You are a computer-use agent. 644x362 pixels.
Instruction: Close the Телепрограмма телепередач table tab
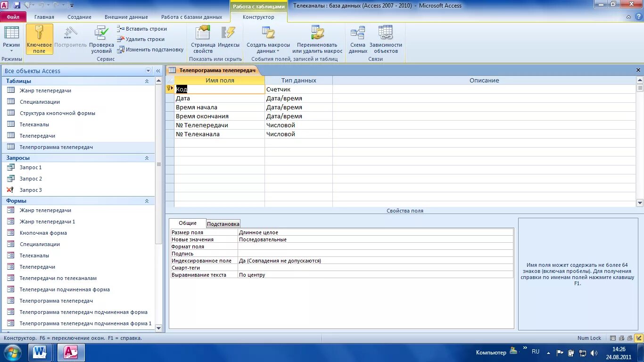tap(639, 70)
